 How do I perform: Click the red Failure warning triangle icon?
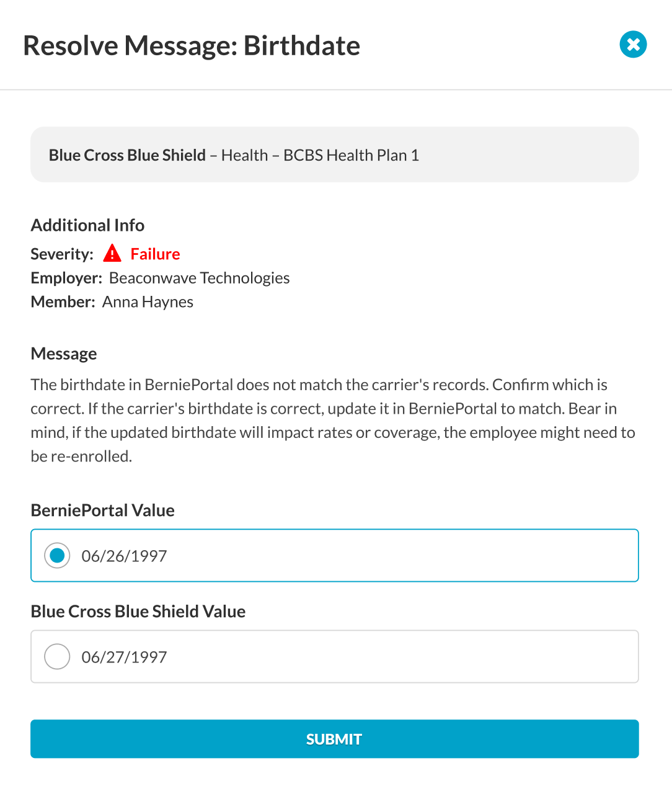point(112,254)
